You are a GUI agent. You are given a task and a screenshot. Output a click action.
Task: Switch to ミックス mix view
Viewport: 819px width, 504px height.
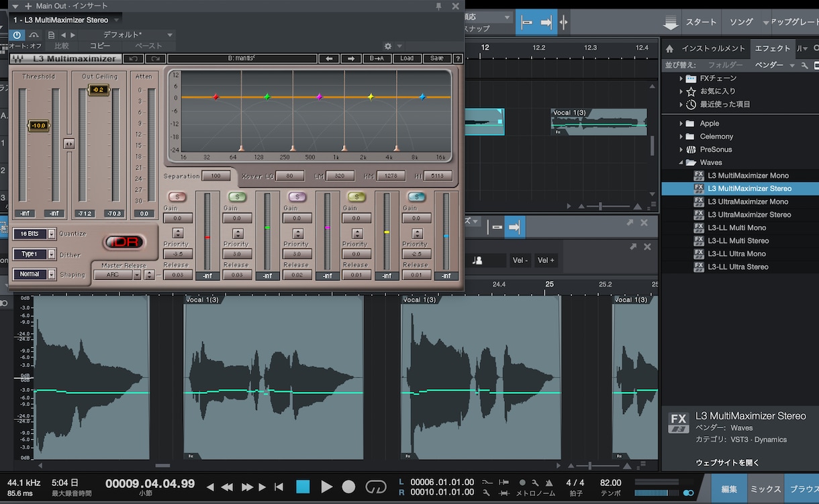tap(765, 489)
